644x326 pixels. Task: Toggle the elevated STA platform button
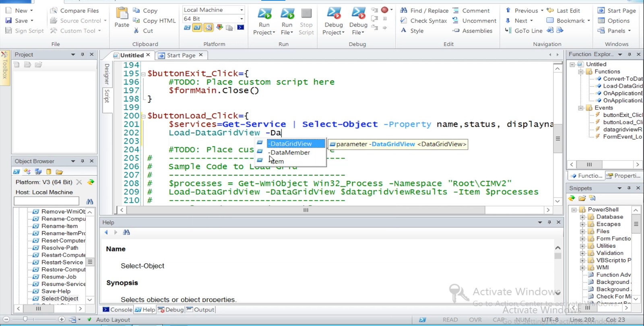click(208, 27)
